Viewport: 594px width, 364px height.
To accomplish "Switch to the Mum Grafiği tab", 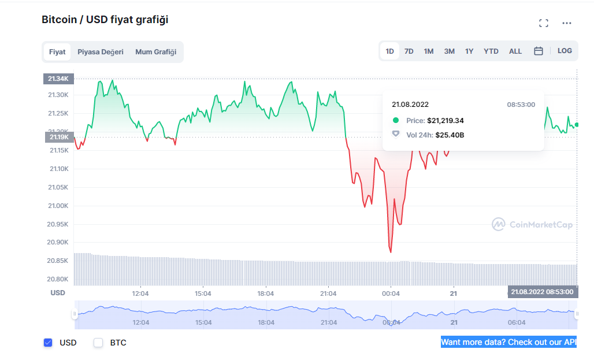I will [x=155, y=52].
